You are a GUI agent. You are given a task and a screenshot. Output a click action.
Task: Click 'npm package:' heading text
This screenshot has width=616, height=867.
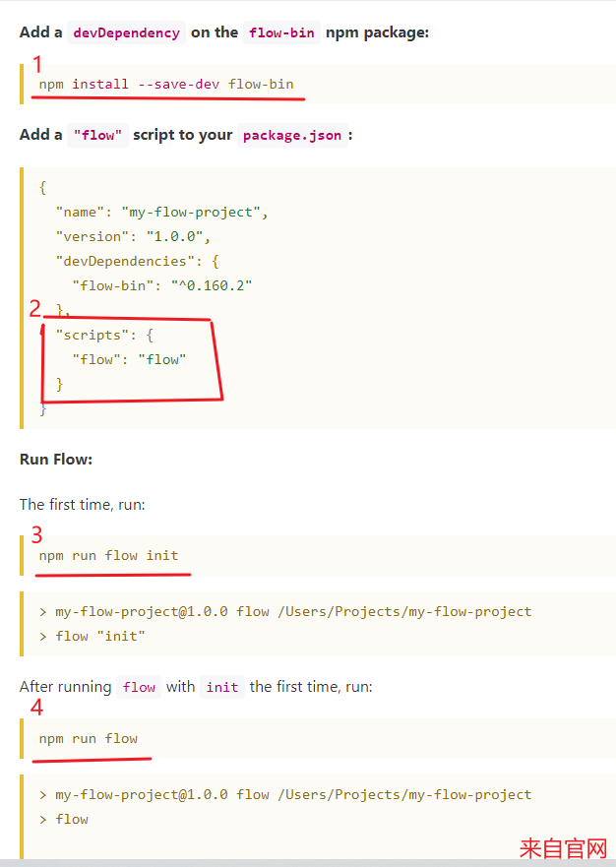click(x=377, y=32)
